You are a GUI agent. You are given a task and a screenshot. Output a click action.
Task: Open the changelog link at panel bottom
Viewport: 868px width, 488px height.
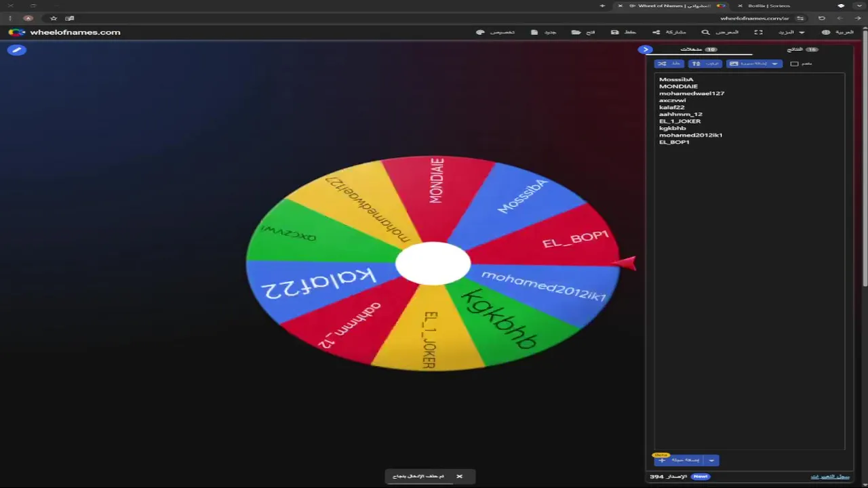830,476
